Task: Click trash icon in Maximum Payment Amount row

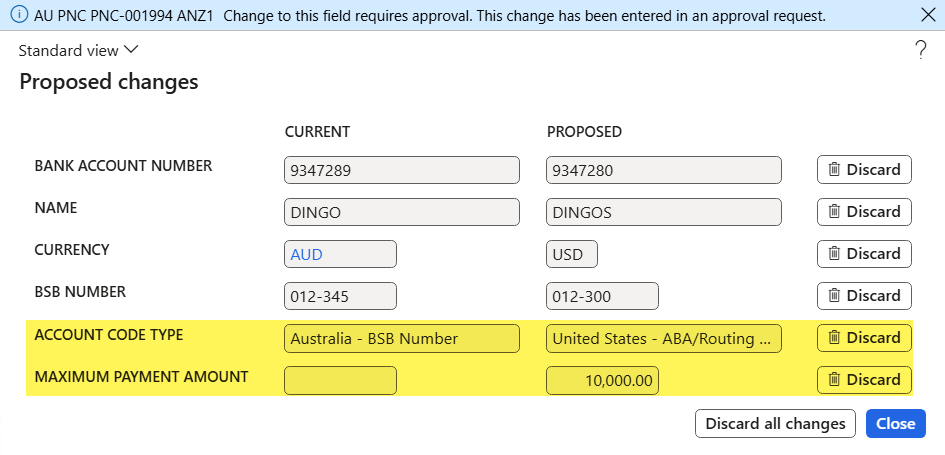Action: (x=834, y=380)
